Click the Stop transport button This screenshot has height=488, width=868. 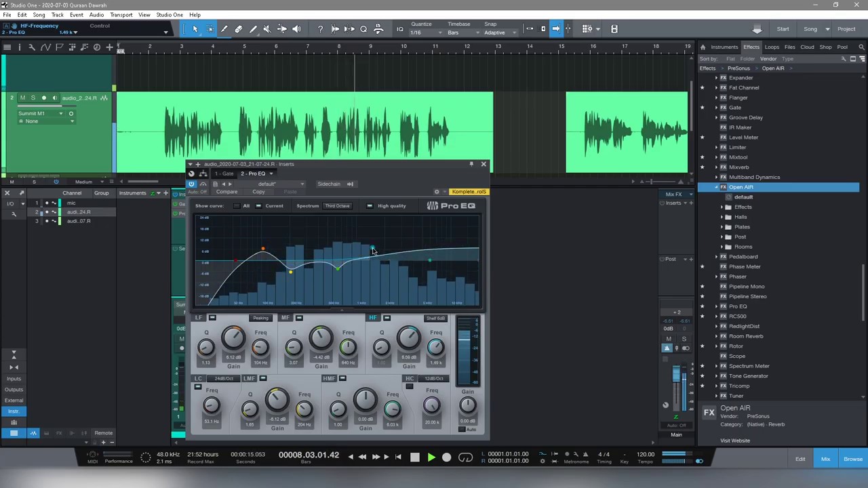415,457
